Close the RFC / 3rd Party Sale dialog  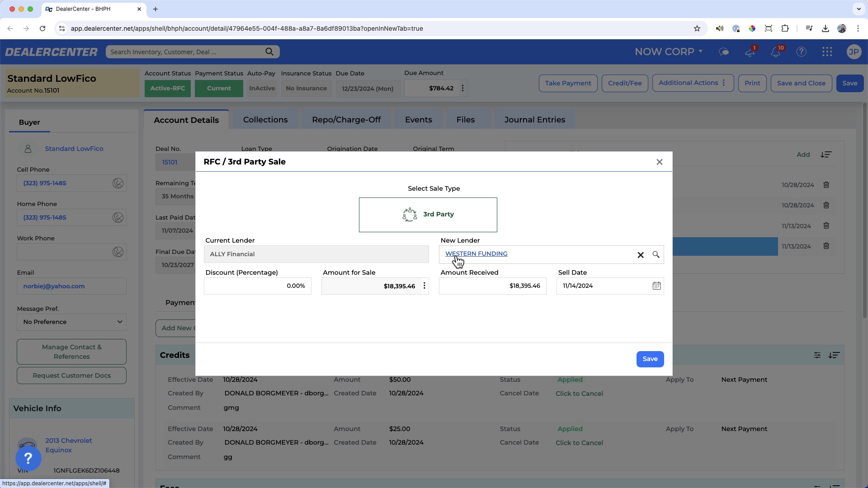point(659,162)
